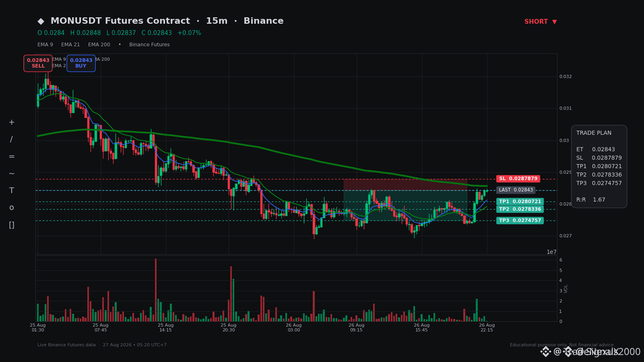Toggle EMA 9 in the header legend

point(45,45)
